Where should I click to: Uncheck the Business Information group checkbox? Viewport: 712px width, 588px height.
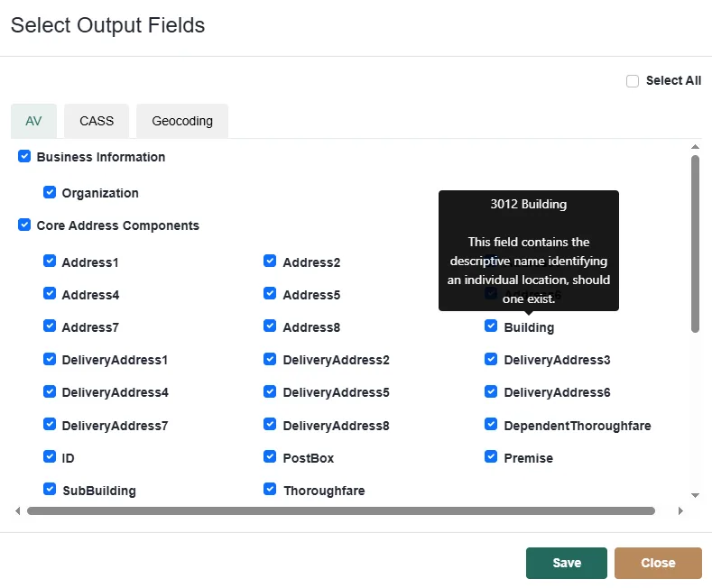click(x=24, y=157)
